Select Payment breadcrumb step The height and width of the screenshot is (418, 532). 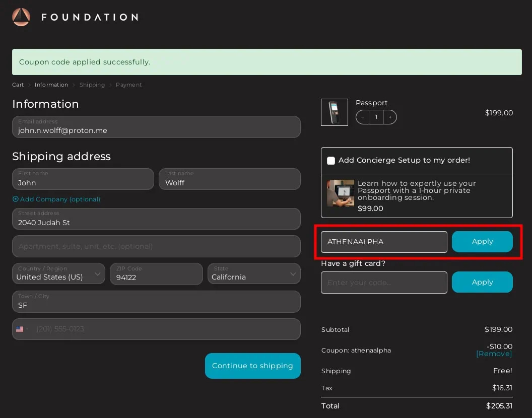point(128,85)
